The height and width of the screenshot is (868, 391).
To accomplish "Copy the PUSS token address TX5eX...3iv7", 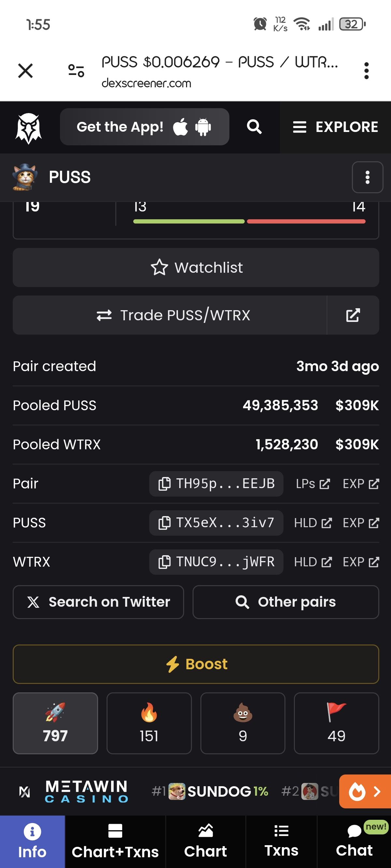I will 216,523.
